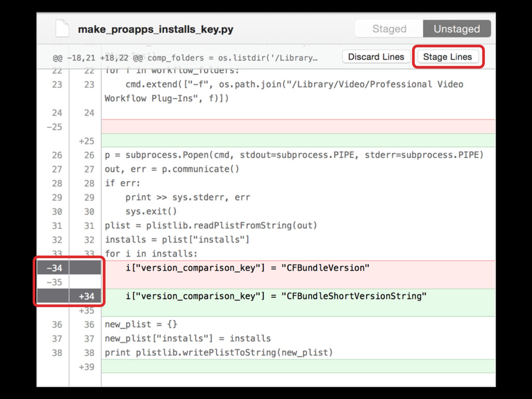Click the make_proapps_installs_key.py file name

click(x=155, y=30)
